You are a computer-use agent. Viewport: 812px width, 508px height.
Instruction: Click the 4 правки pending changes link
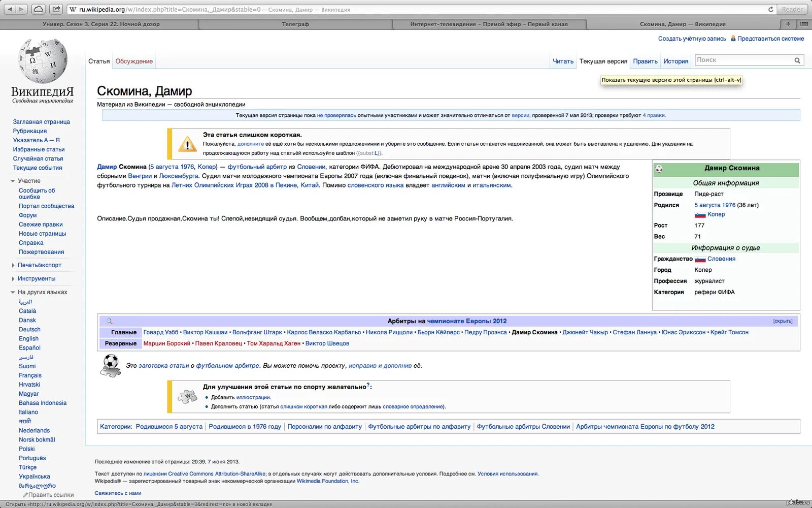point(653,115)
